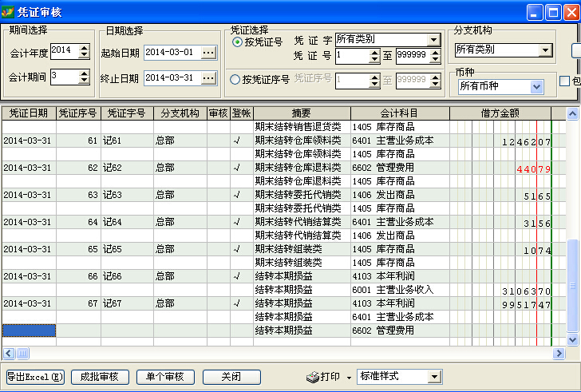Click the app icon in title bar
The height and width of the screenshot is (392, 581).
[9, 12]
